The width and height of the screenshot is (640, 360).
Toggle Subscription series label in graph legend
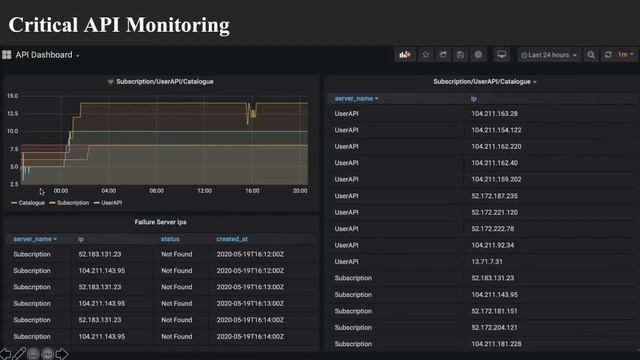coord(73,203)
